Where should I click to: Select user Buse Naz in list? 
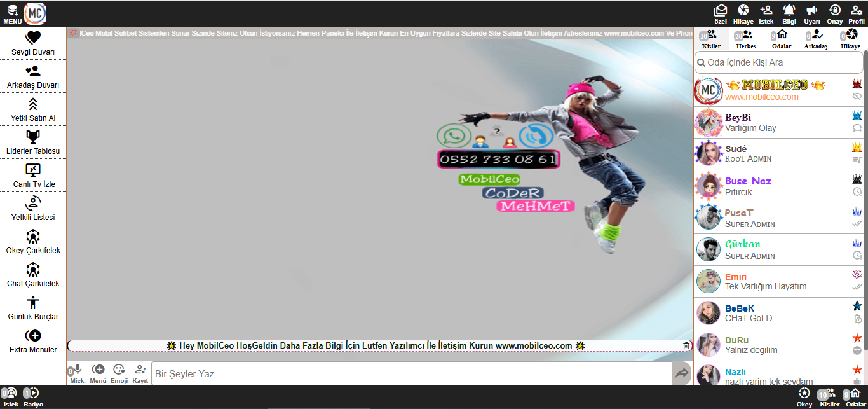click(778, 186)
